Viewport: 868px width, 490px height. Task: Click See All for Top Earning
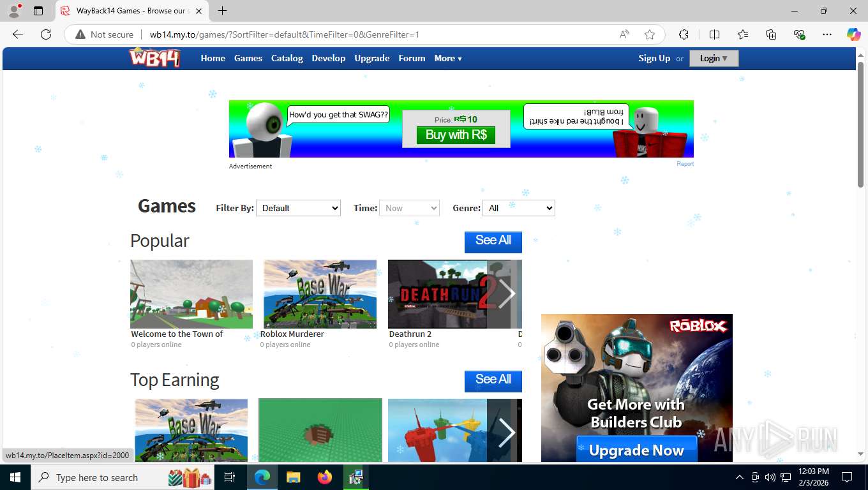(x=493, y=381)
